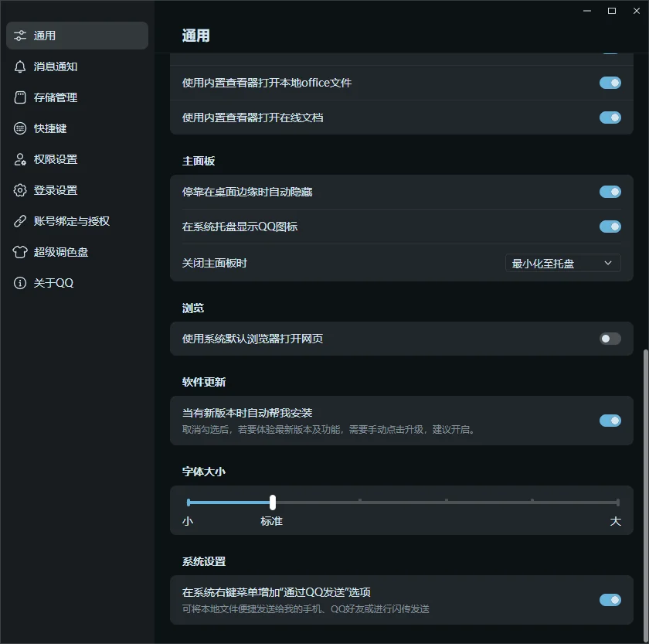Set font size slider to smallest 小 end
649x644 pixels.
pos(189,503)
